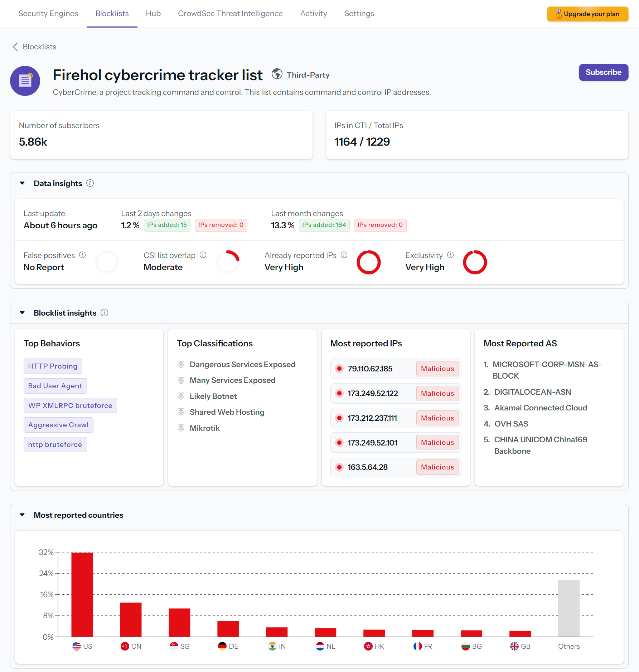Select the Bad User Agent tag

(x=55, y=386)
